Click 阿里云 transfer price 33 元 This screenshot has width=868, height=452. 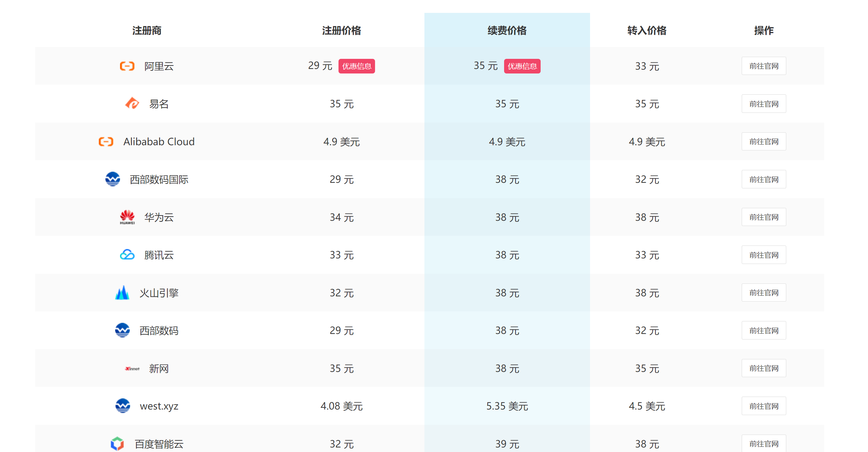[647, 66]
